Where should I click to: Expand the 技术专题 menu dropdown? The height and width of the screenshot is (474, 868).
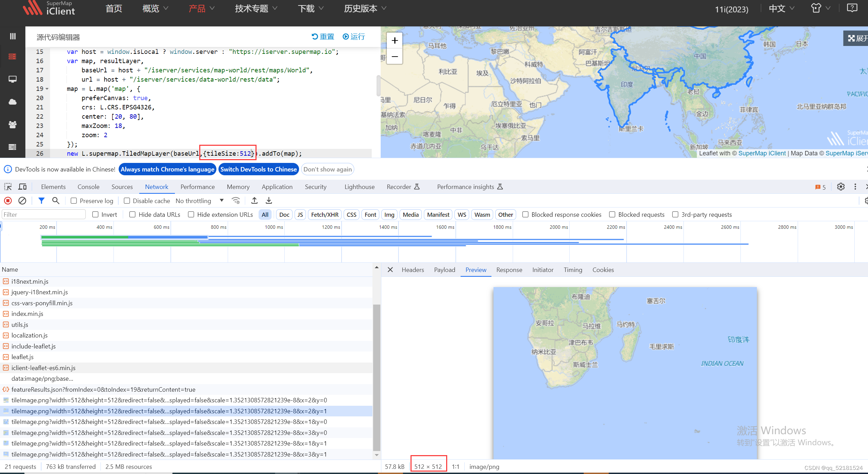(x=256, y=8)
